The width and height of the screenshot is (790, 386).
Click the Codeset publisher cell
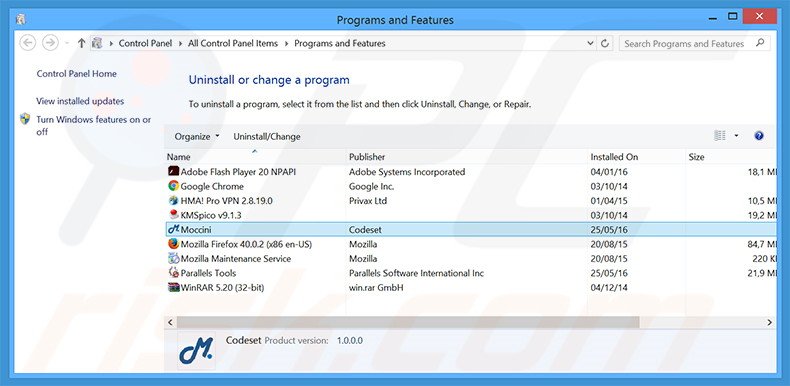[365, 229]
